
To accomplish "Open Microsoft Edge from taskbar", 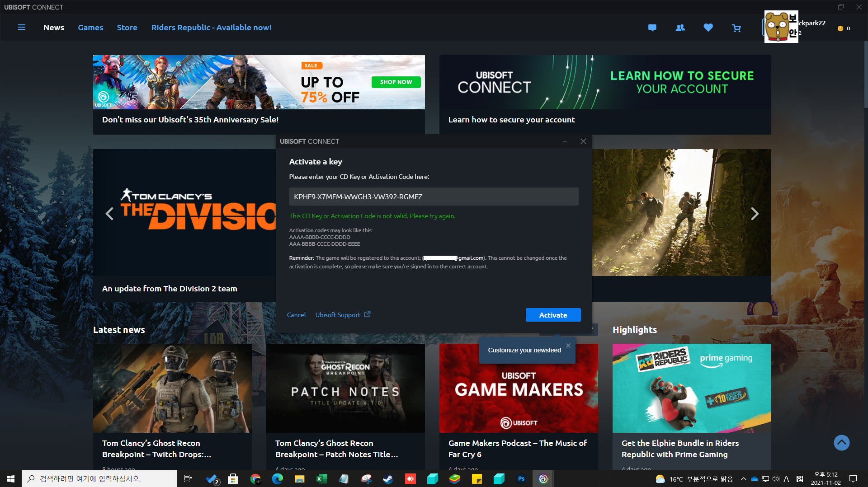I will [x=277, y=478].
